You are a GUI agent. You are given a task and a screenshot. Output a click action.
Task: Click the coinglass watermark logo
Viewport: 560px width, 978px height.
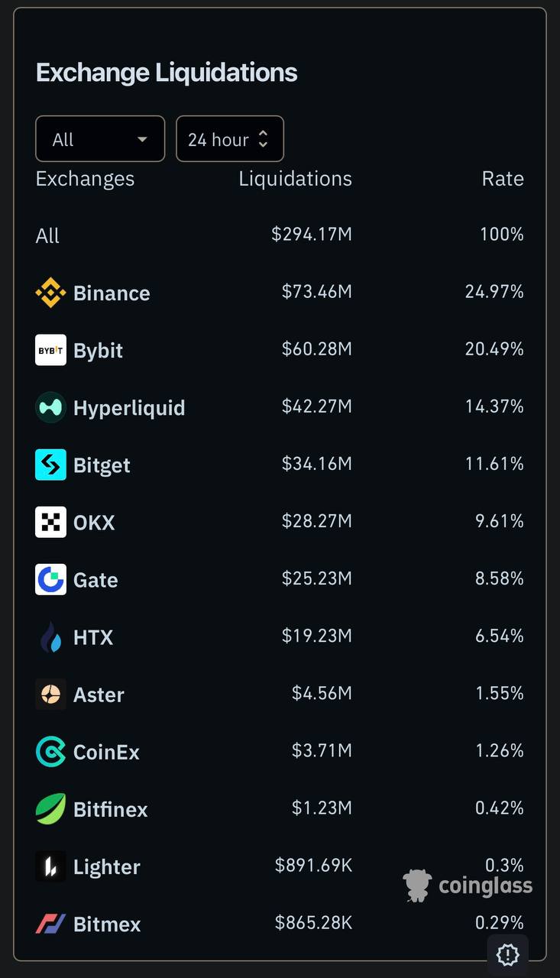pos(468,886)
